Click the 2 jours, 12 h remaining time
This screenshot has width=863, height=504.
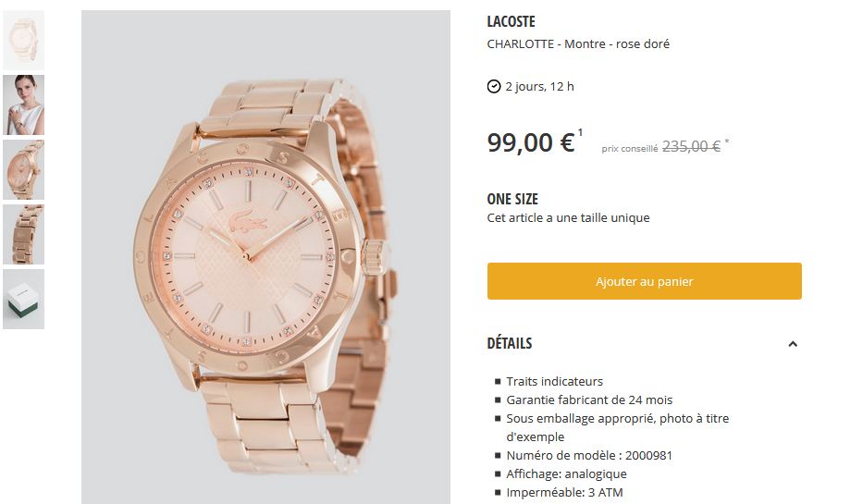click(x=539, y=86)
